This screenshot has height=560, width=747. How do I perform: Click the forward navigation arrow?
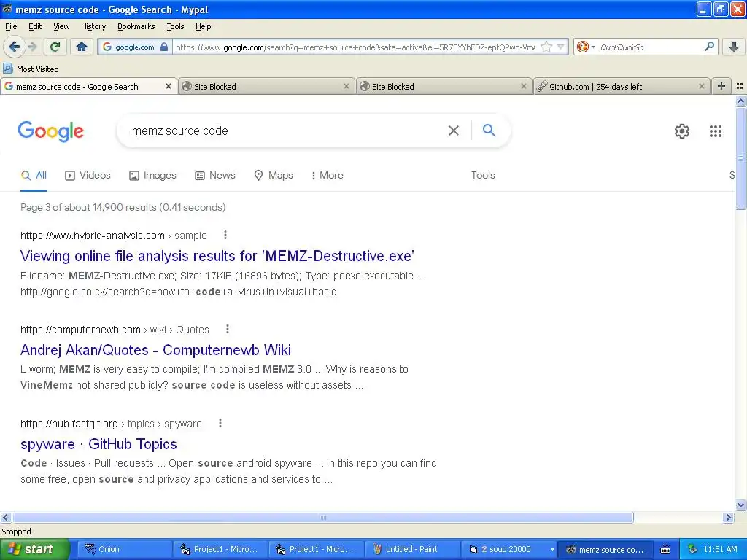tap(32, 47)
